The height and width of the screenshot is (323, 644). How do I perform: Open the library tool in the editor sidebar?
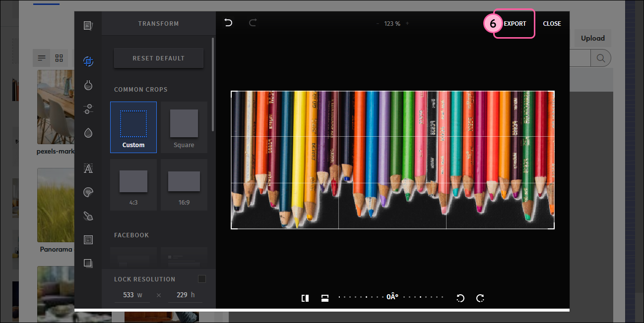pyautogui.click(x=88, y=25)
